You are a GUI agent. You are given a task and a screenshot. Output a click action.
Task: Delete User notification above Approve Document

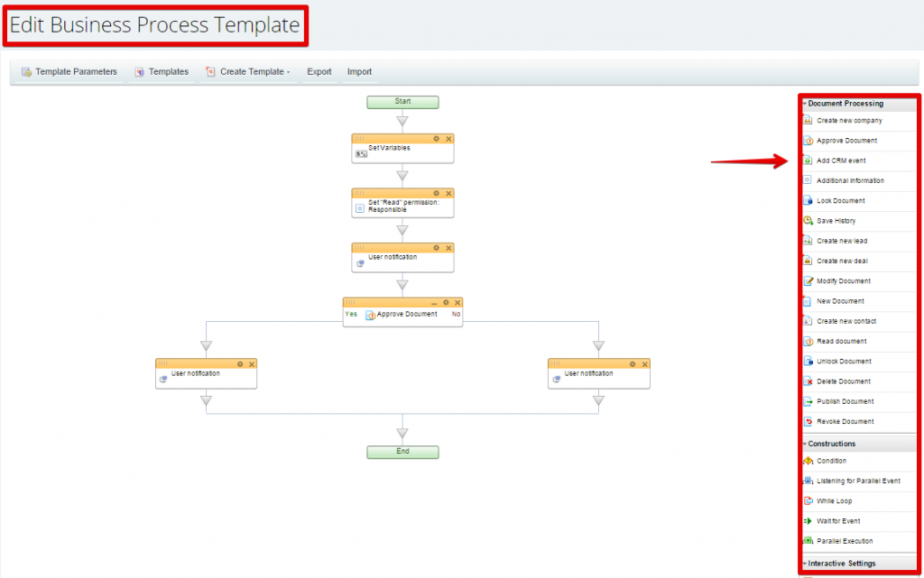[x=448, y=248]
